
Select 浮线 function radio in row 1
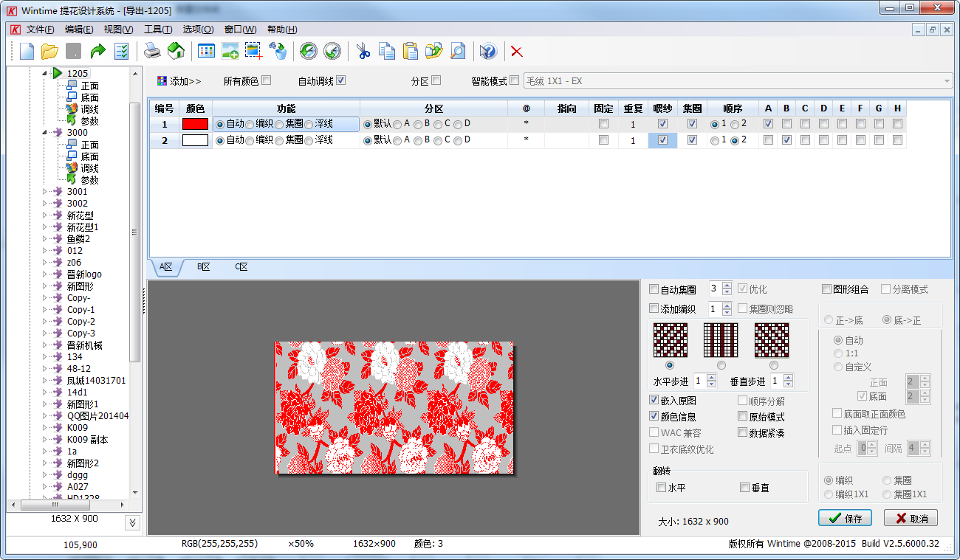(x=309, y=124)
